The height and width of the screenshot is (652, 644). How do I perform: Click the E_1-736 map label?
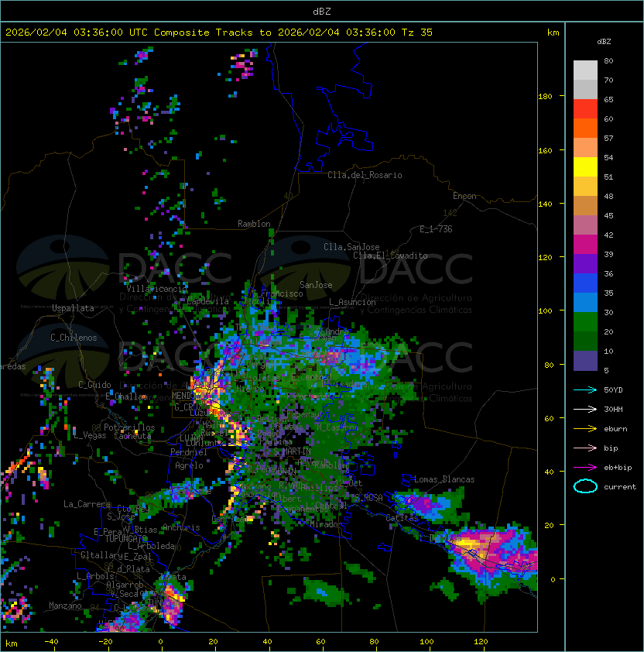pos(436,229)
